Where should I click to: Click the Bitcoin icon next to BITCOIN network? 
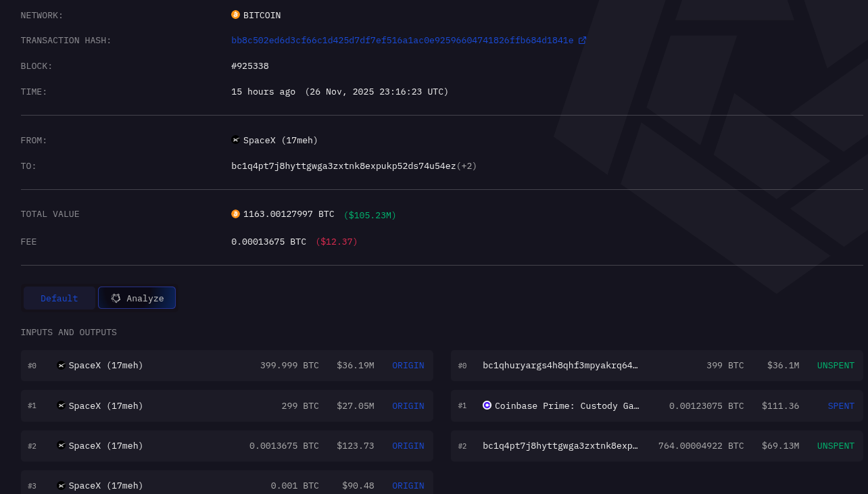click(235, 15)
